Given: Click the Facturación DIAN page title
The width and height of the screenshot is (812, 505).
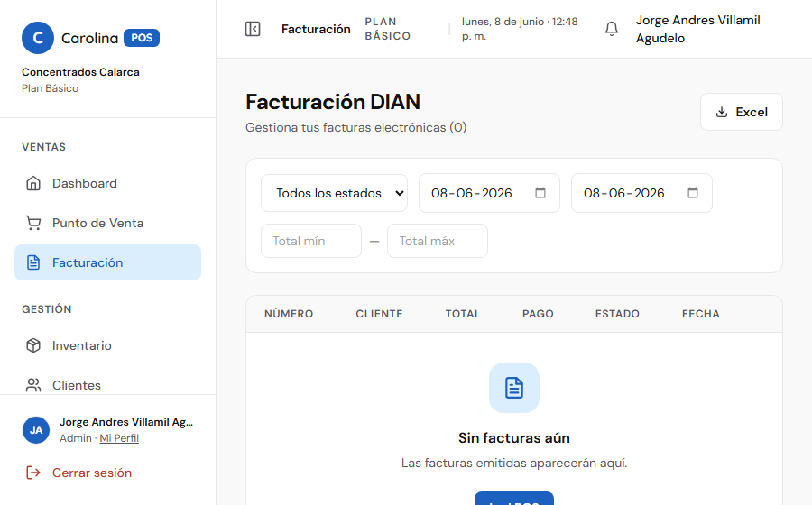Looking at the screenshot, I should pos(333,102).
